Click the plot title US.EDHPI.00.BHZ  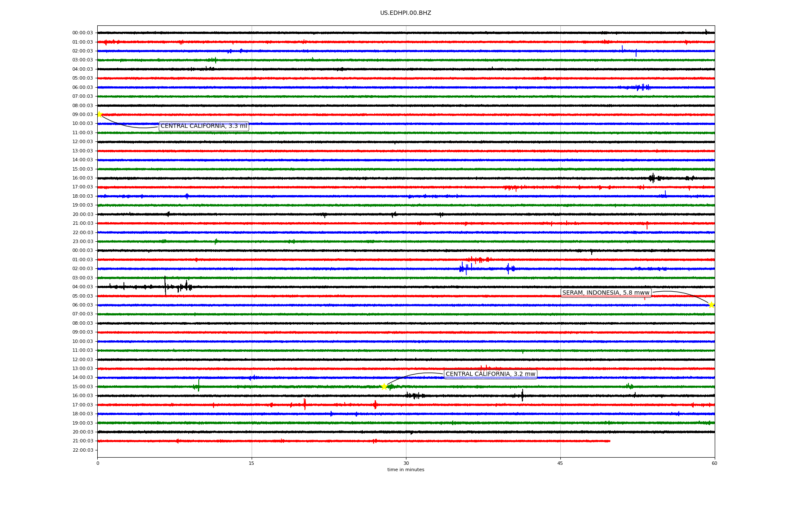point(406,13)
